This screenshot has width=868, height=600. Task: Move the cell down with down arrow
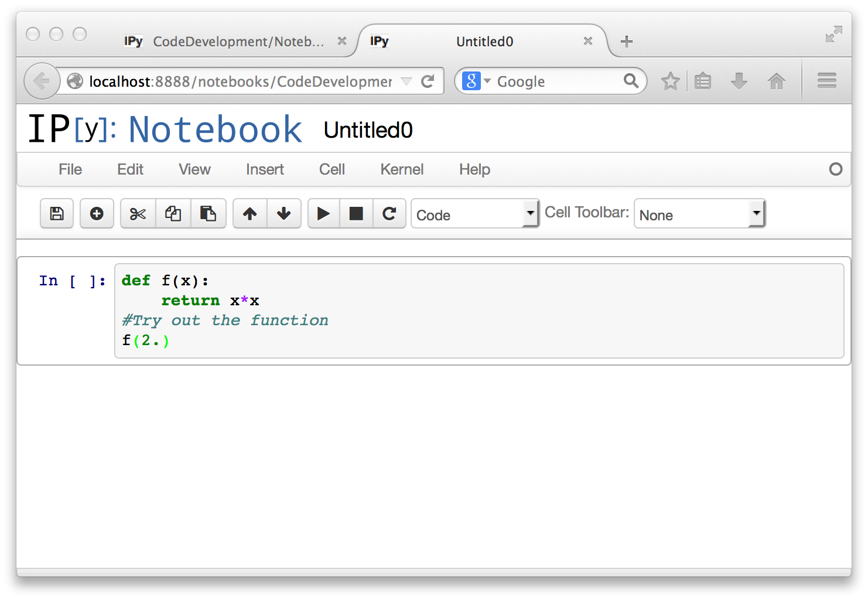pos(284,214)
